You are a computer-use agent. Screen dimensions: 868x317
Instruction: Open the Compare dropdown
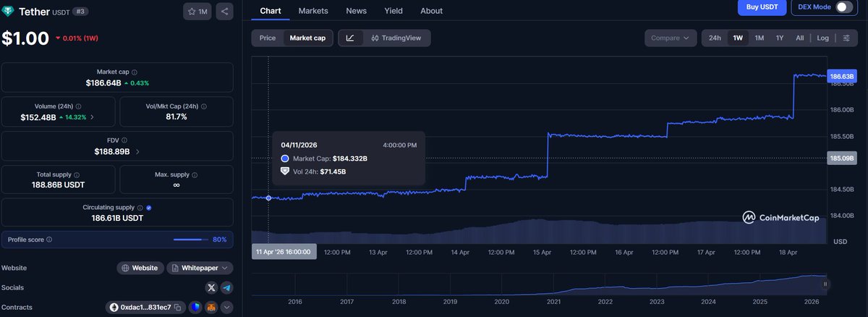point(670,38)
